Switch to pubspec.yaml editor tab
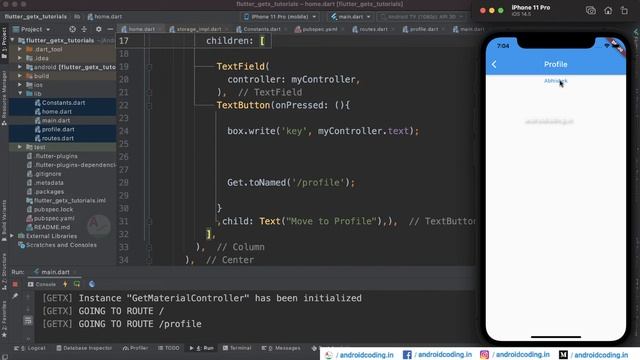 tap(316, 29)
